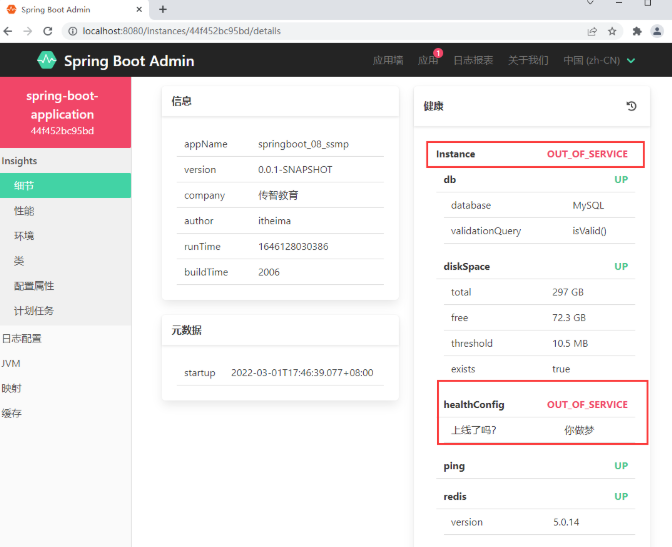Select 计划任务 in the sidebar
The width and height of the screenshot is (672, 547).
click(x=66, y=311)
